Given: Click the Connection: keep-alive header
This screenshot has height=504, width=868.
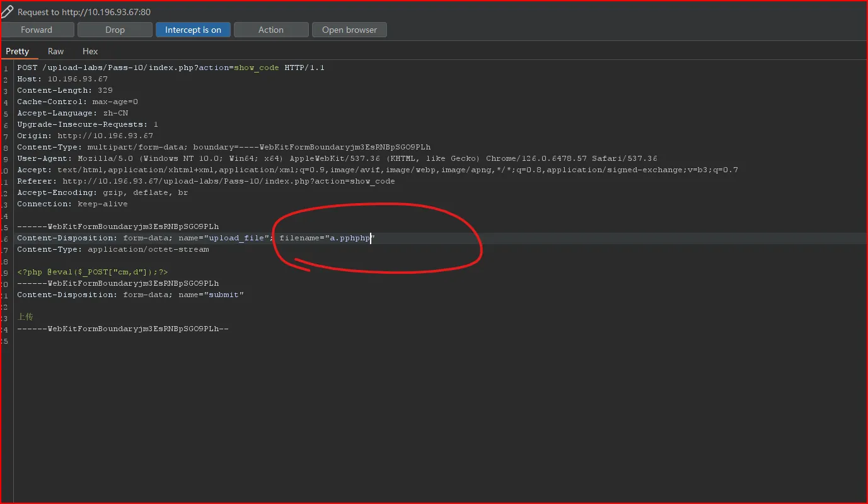Looking at the screenshot, I should pos(72,204).
